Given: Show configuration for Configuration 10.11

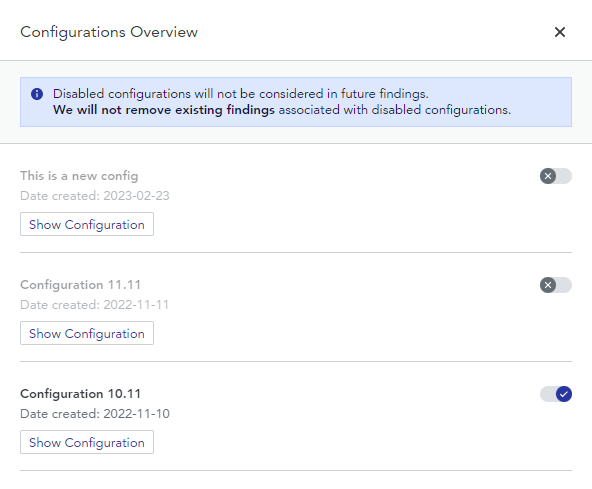Looking at the screenshot, I should [x=87, y=442].
